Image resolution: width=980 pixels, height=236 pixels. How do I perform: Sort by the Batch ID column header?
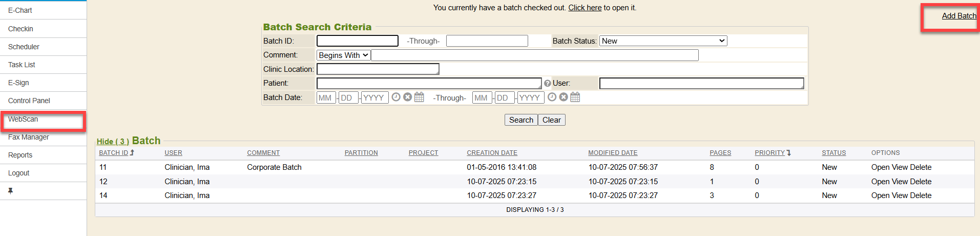[x=114, y=153]
